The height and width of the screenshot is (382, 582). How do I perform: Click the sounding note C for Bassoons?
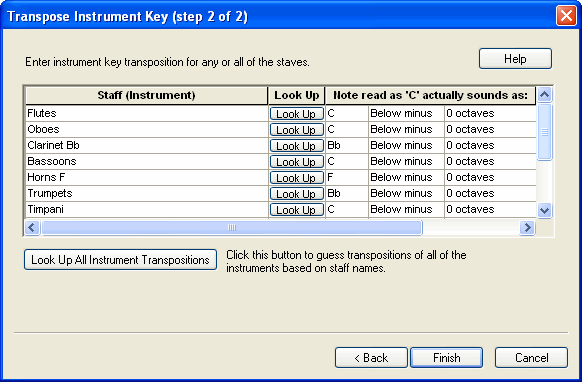(x=347, y=161)
